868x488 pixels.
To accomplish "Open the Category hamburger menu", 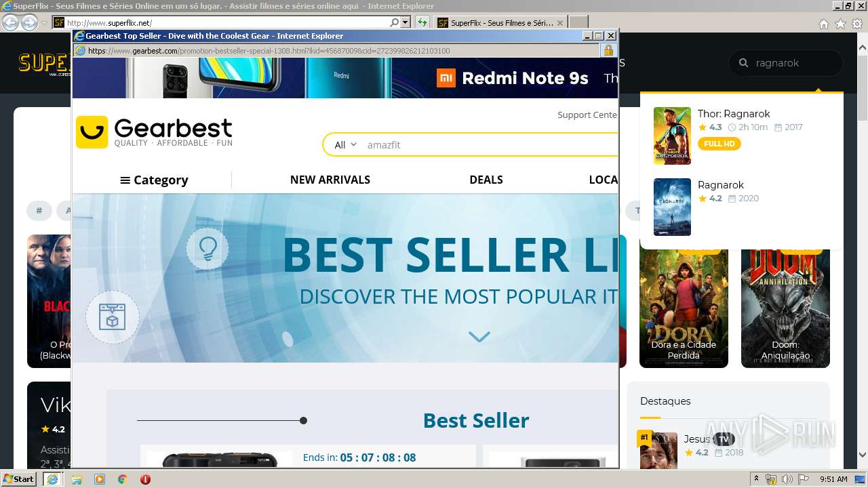I will coord(154,180).
